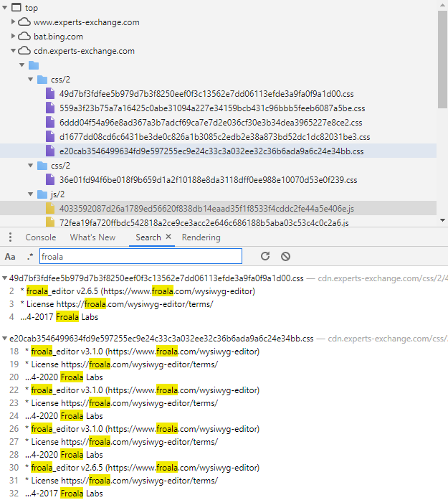
Task: Select file d1677dd08cd6c6431be3de0c826a1b3085 css
Action: pyautogui.click(x=214, y=137)
